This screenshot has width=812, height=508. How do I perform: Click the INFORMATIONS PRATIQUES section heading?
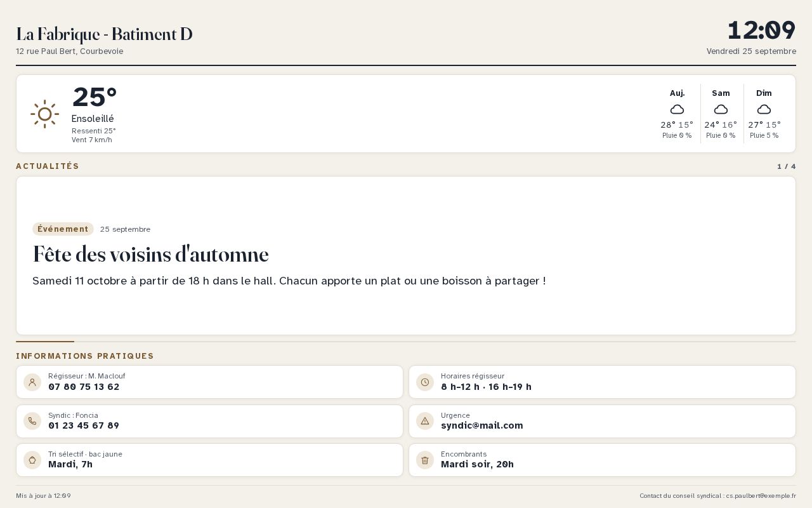point(85,356)
